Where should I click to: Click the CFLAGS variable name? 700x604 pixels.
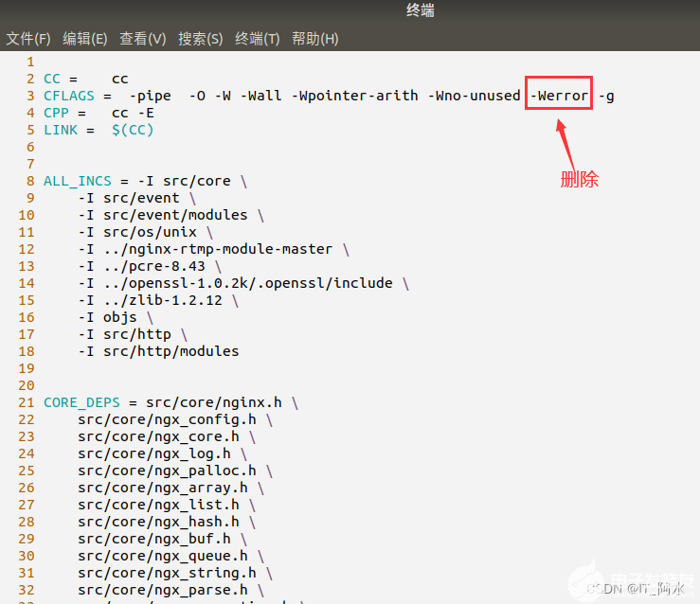[69, 96]
